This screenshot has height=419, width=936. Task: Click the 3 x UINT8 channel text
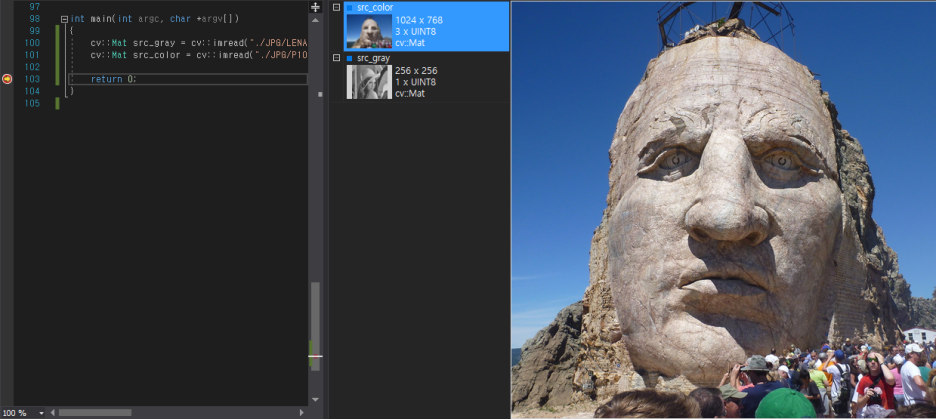pyautogui.click(x=415, y=32)
